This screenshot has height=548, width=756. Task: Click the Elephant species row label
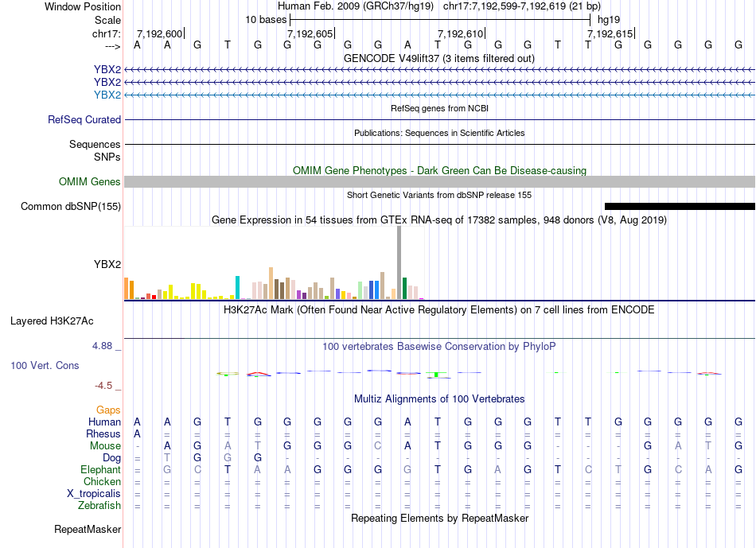click(x=101, y=470)
